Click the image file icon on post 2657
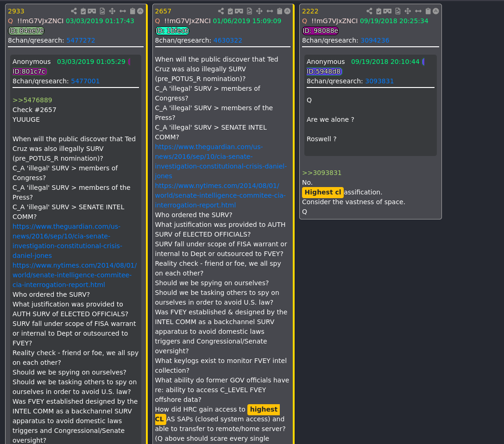The width and height of the screenshot is (504, 444). [249, 11]
